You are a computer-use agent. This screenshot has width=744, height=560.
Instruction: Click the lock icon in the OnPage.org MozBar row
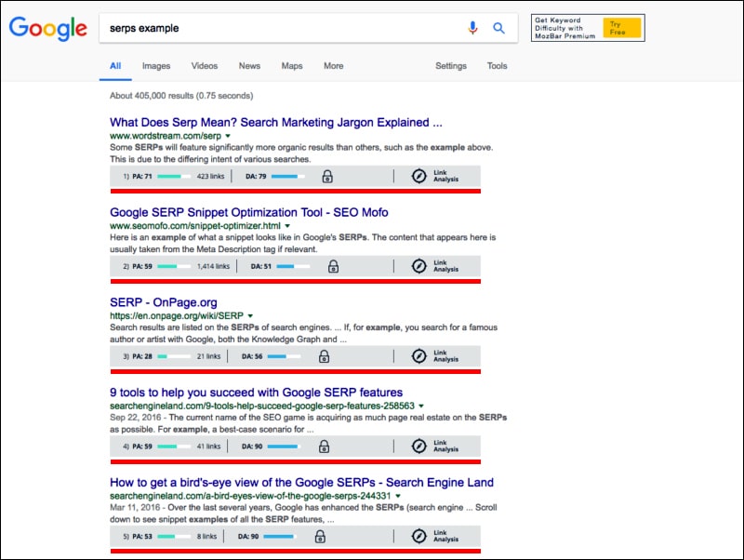[324, 356]
